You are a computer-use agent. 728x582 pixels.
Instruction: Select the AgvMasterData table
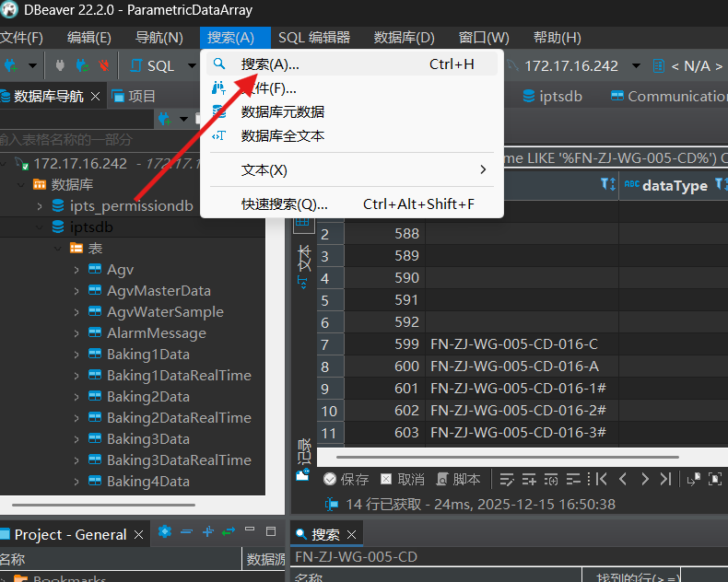(x=159, y=291)
